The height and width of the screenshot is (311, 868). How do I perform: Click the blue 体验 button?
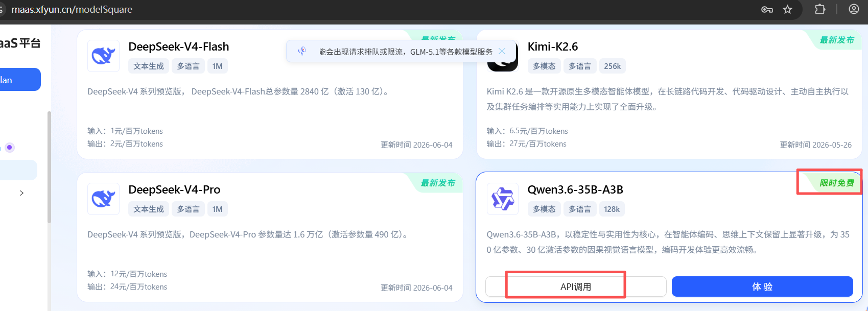762,286
